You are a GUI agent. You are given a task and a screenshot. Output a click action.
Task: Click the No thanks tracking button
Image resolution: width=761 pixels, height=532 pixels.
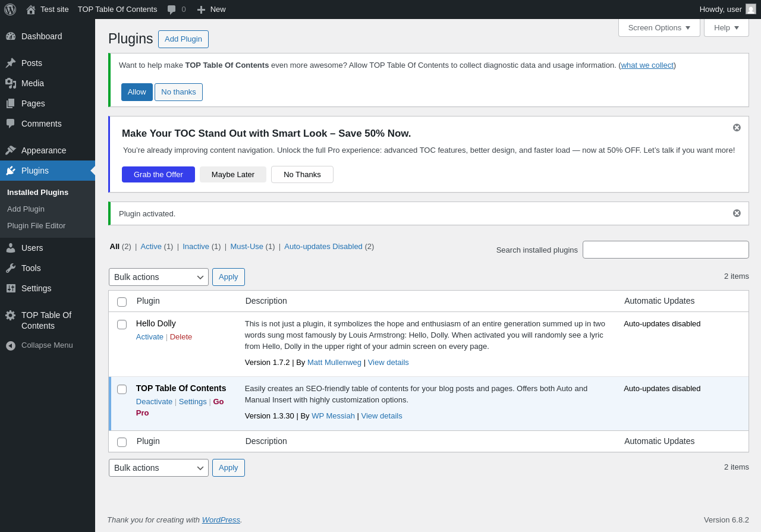(x=178, y=92)
